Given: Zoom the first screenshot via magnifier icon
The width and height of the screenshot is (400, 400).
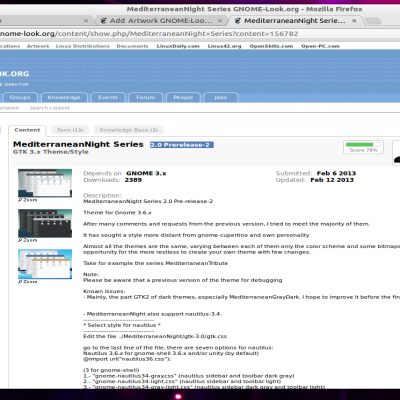Looking at the screenshot, I should click(20, 200).
